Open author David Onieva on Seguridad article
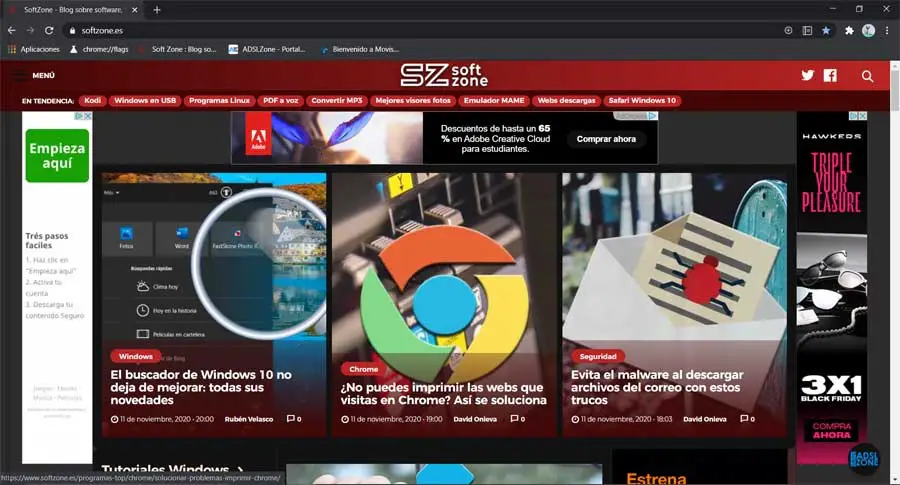The width and height of the screenshot is (900, 485). tap(704, 419)
